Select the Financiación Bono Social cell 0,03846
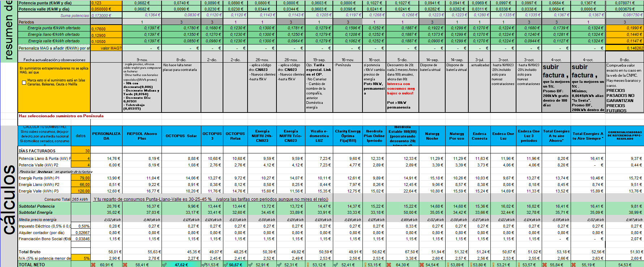644x267 pixels. click(x=81, y=239)
